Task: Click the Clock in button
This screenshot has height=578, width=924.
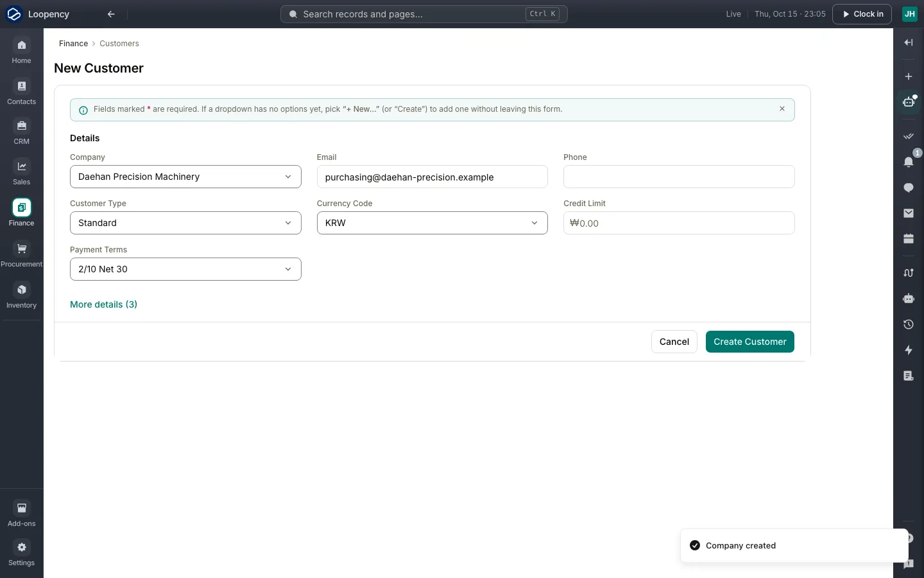Action: pos(862,14)
